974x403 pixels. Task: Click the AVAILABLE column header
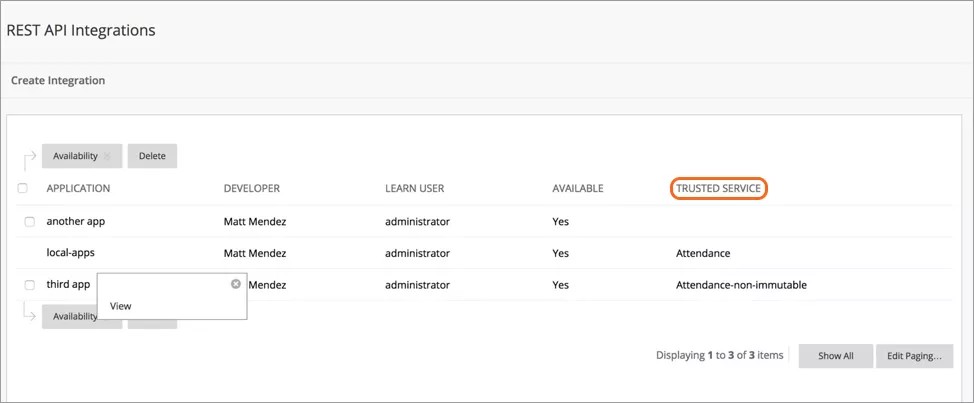pos(577,189)
